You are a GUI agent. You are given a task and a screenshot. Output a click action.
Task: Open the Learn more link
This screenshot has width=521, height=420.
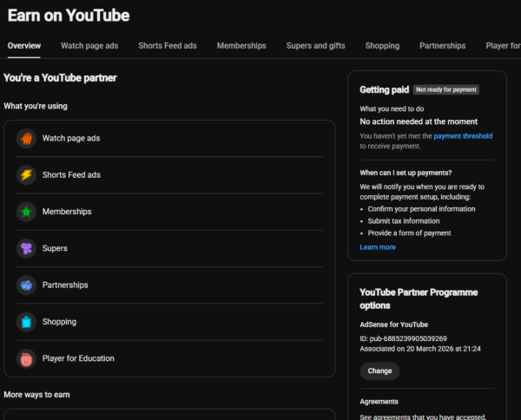click(378, 247)
